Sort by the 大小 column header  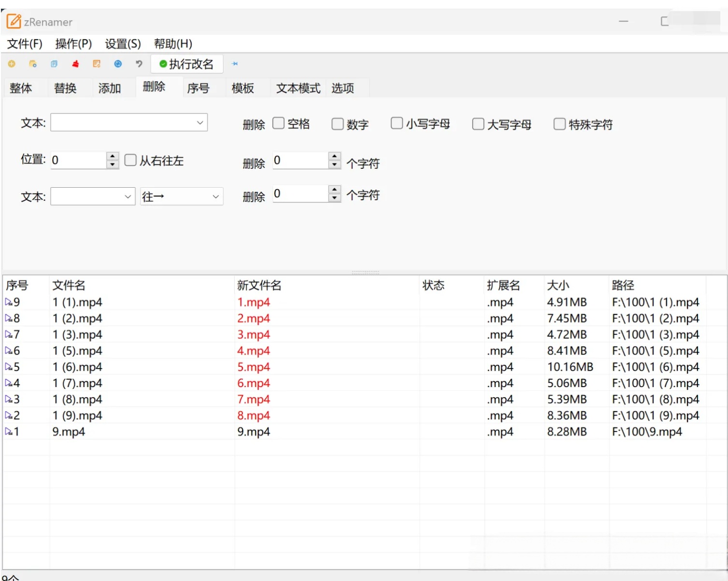(576, 285)
